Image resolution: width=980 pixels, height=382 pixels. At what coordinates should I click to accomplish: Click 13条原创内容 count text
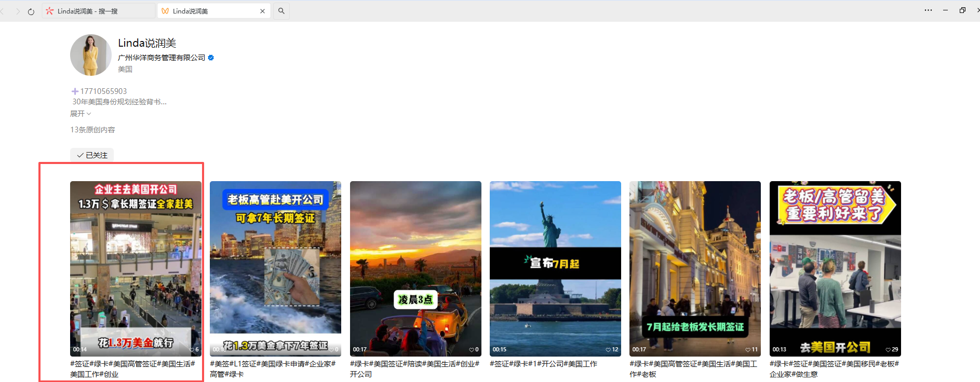click(x=92, y=130)
